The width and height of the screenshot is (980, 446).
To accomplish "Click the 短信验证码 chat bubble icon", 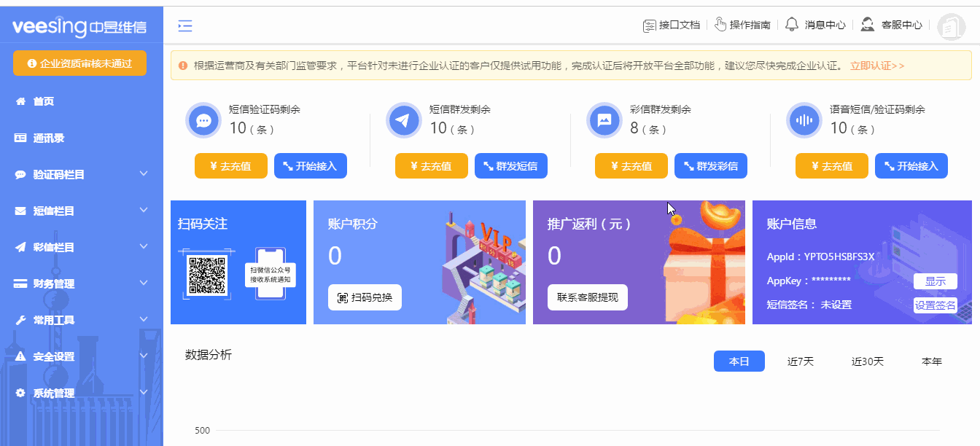I will click(203, 120).
